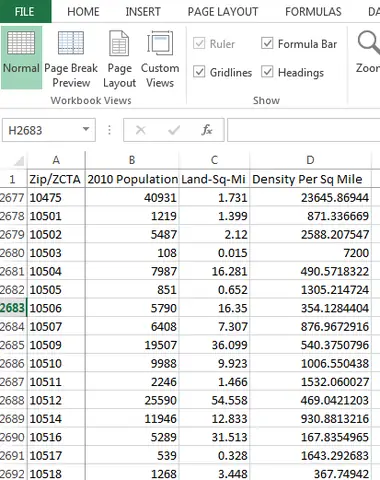Select row header 2690

click(13, 437)
